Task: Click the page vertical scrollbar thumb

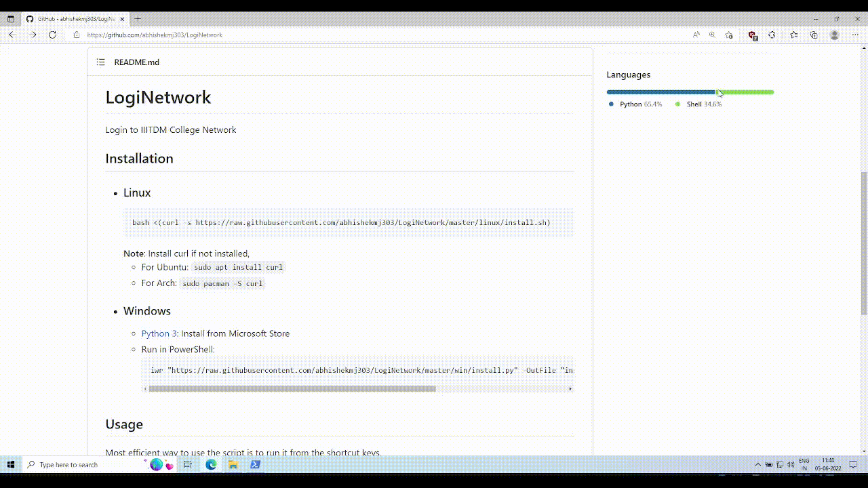Action: pyautogui.click(x=863, y=242)
